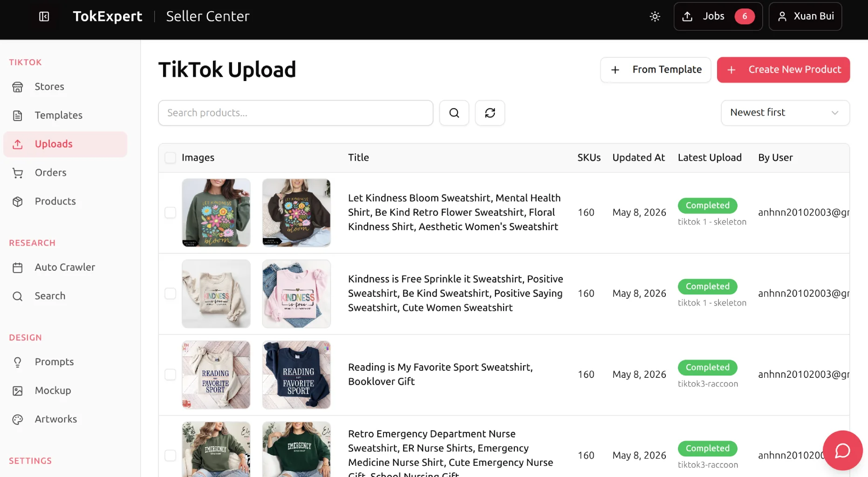The width and height of the screenshot is (868, 477).
Task: Click Reading is My Favorite Sport title
Action: [440, 375]
